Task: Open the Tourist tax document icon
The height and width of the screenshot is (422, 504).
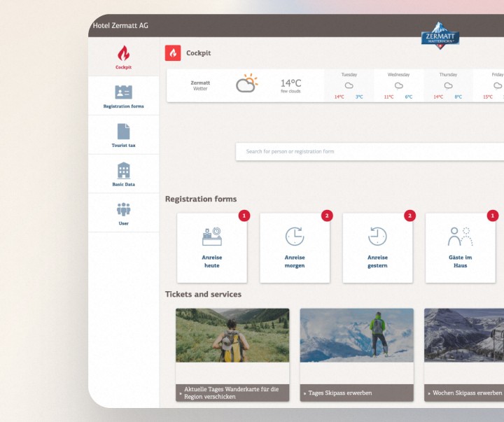Action: coord(123,131)
